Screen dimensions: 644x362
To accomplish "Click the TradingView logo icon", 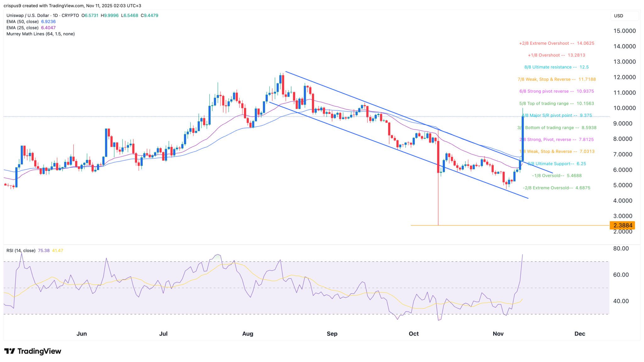I will [9, 351].
